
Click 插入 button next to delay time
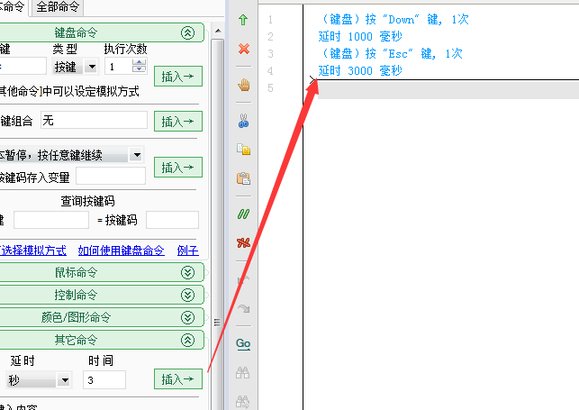tap(178, 379)
